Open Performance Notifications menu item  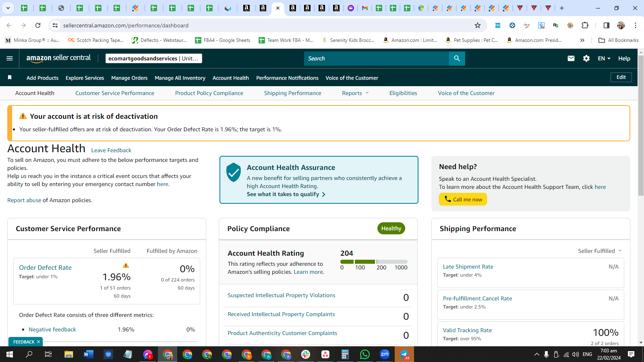[x=287, y=78]
